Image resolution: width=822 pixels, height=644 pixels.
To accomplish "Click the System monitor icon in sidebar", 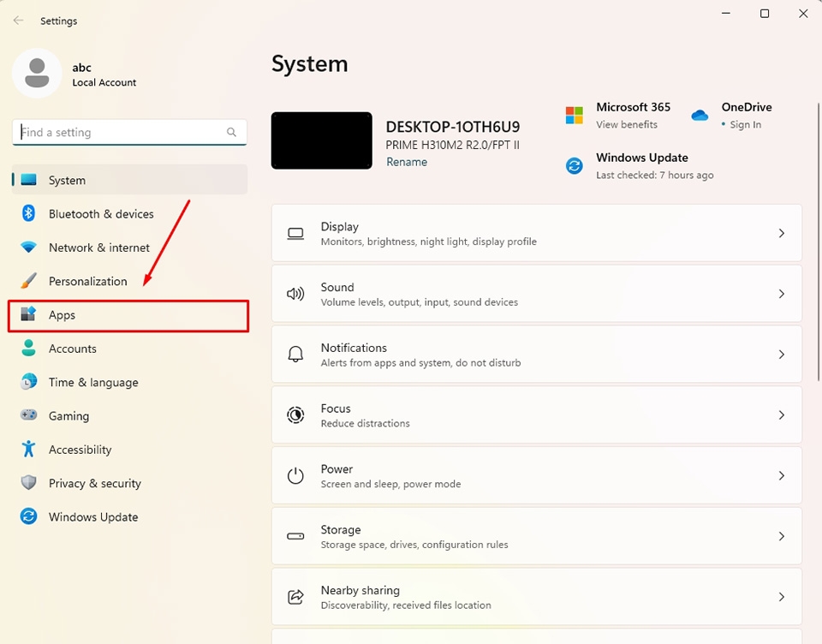I will tap(28, 180).
